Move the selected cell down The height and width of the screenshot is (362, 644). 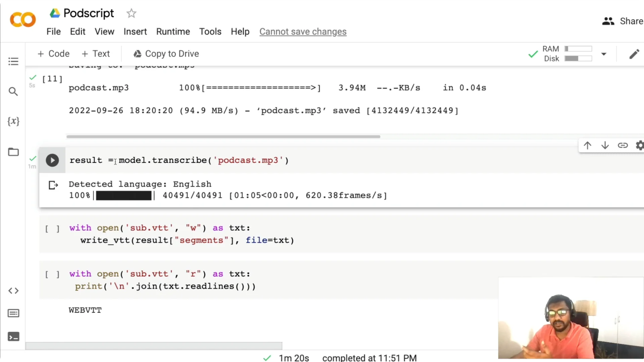pyautogui.click(x=605, y=145)
